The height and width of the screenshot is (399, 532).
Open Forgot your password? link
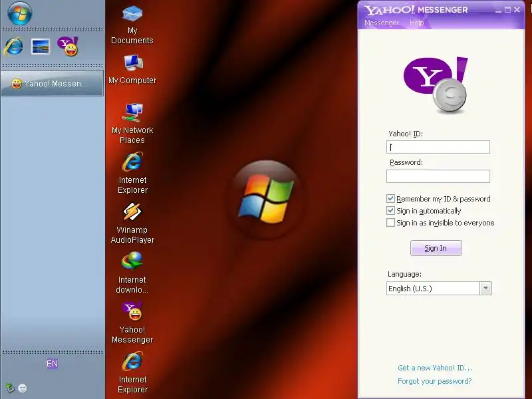435,381
